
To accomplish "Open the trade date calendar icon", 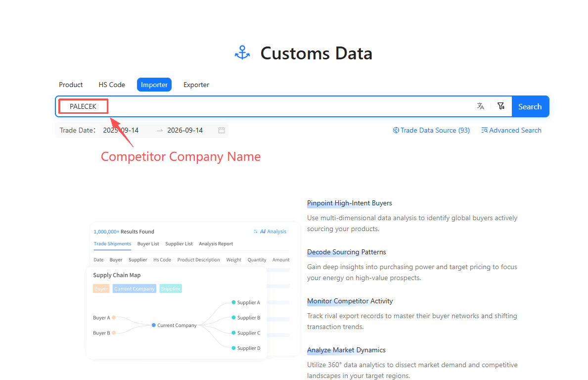I will click(221, 130).
